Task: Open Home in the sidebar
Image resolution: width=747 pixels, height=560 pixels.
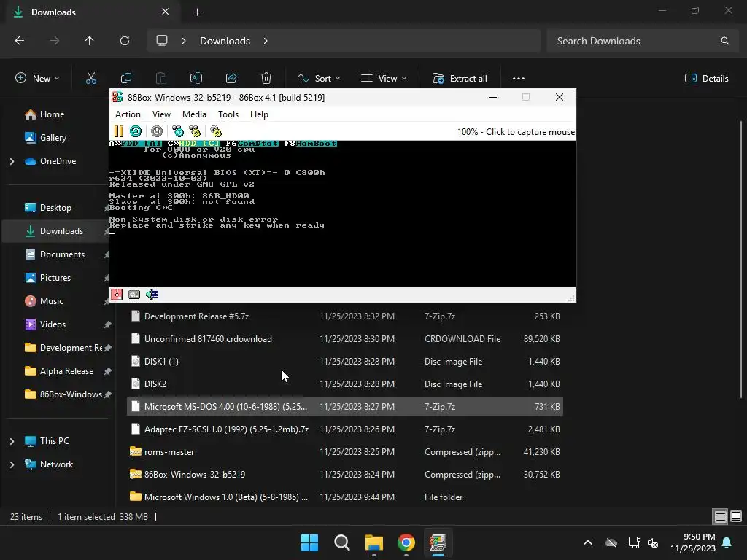Action: coord(52,114)
